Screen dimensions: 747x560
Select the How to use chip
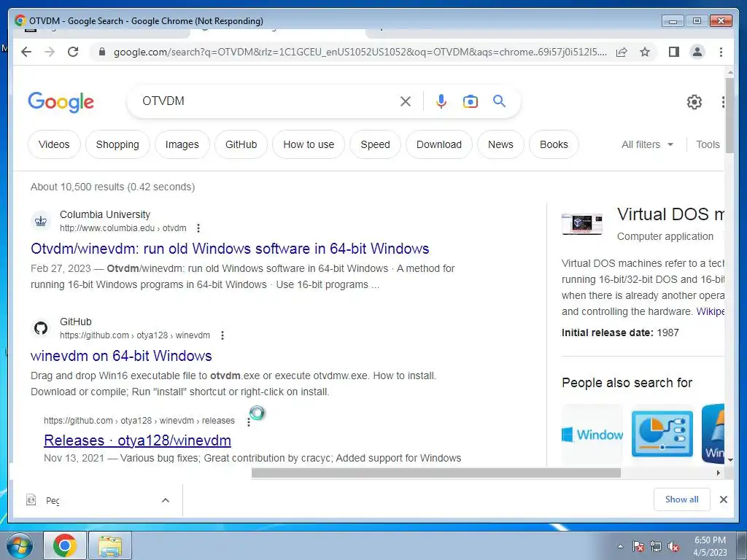pos(309,144)
